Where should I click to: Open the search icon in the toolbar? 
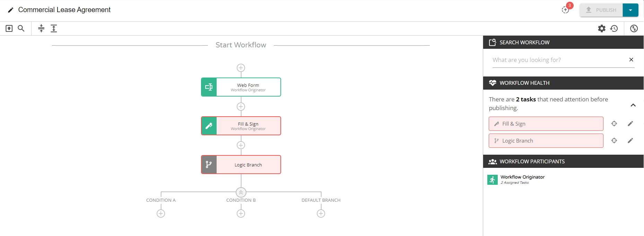click(21, 28)
